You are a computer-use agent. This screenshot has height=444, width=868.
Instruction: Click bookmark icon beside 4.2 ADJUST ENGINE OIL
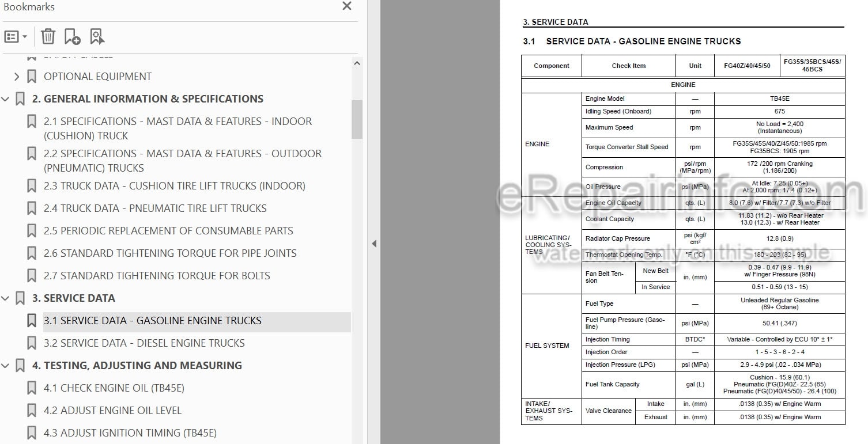(32, 411)
